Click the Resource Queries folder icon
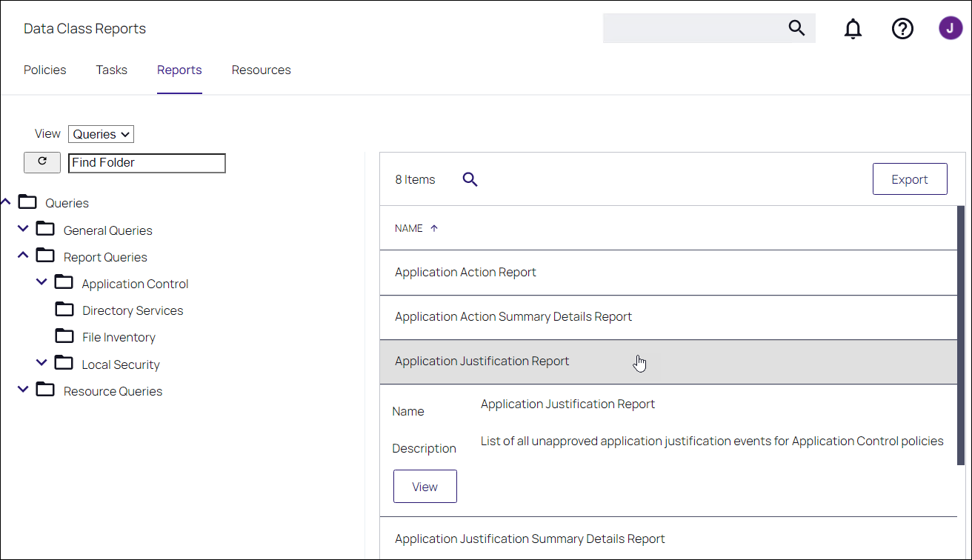This screenshot has height=560, width=972. (x=45, y=390)
